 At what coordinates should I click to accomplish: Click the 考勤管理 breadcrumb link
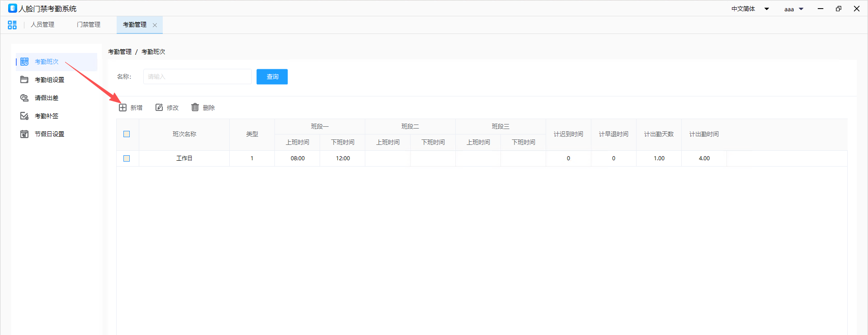120,52
